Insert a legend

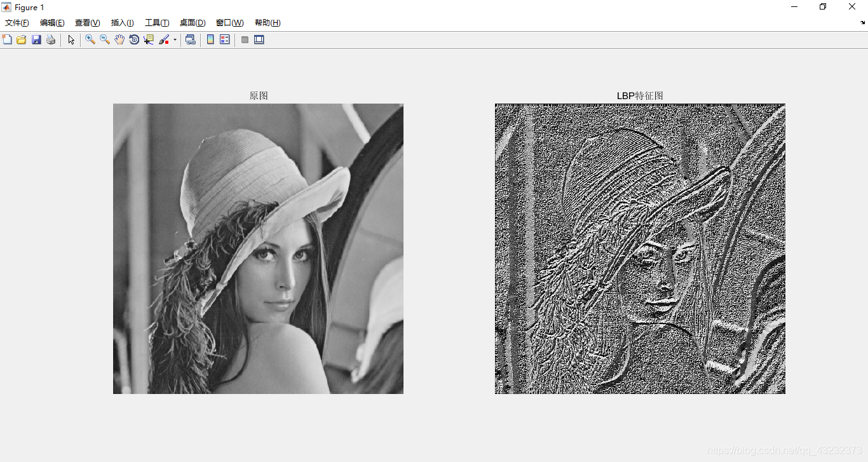click(x=225, y=39)
